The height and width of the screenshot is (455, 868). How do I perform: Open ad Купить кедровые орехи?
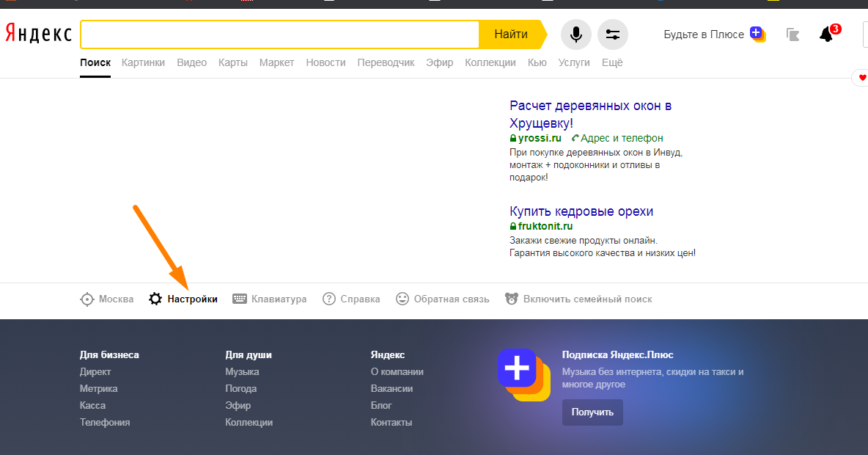(x=581, y=211)
